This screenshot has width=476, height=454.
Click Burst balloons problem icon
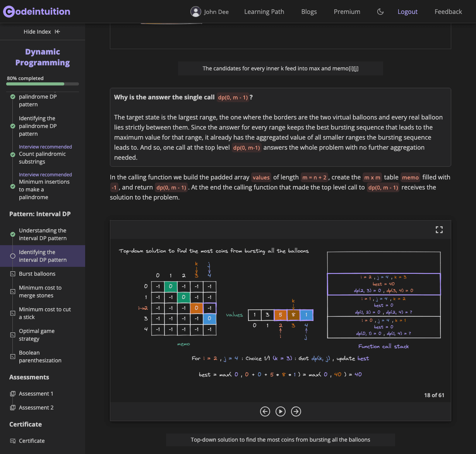tap(13, 274)
